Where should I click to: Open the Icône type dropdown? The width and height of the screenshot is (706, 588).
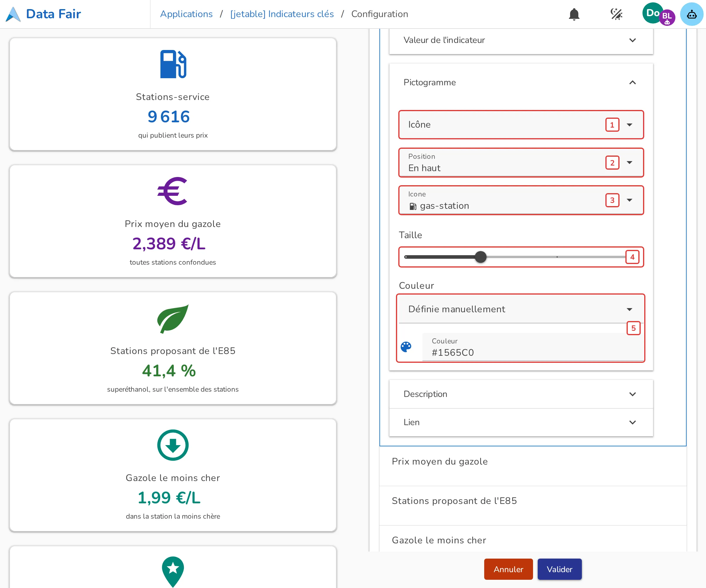521,125
